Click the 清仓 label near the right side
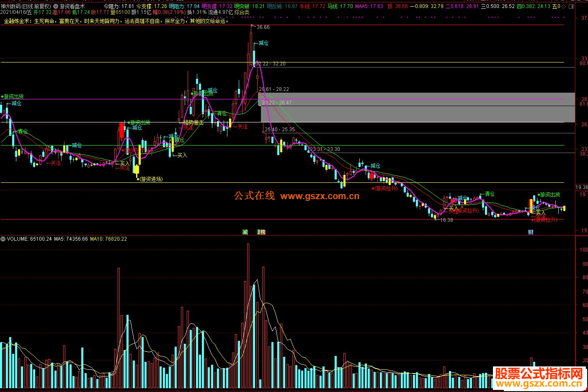This screenshot has width=588, height=392. point(490,194)
